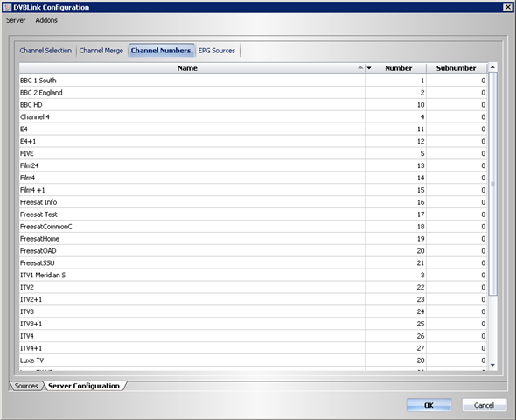Select the FreesatOAD row
The height and width of the screenshot is (420, 516).
(253, 251)
